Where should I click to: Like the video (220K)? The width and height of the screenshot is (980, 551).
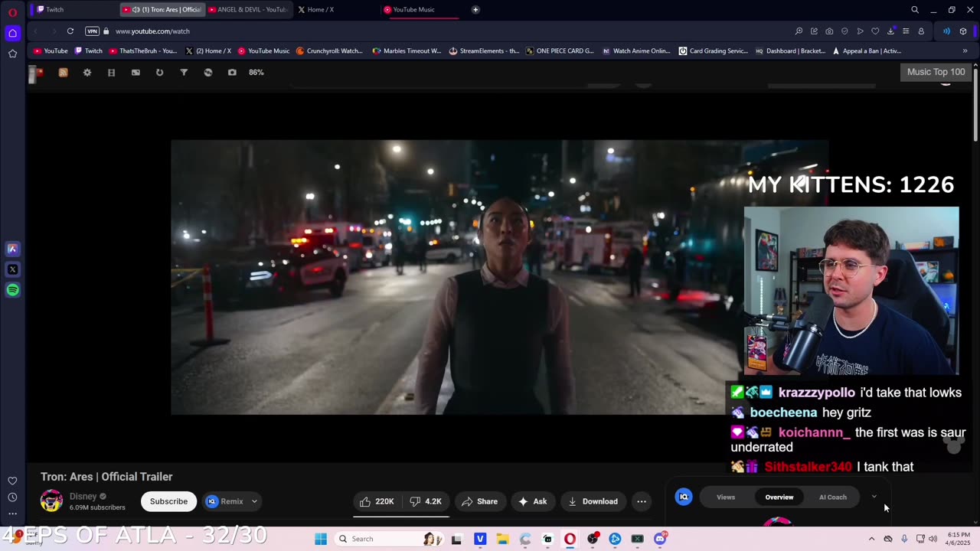(377, 501)
